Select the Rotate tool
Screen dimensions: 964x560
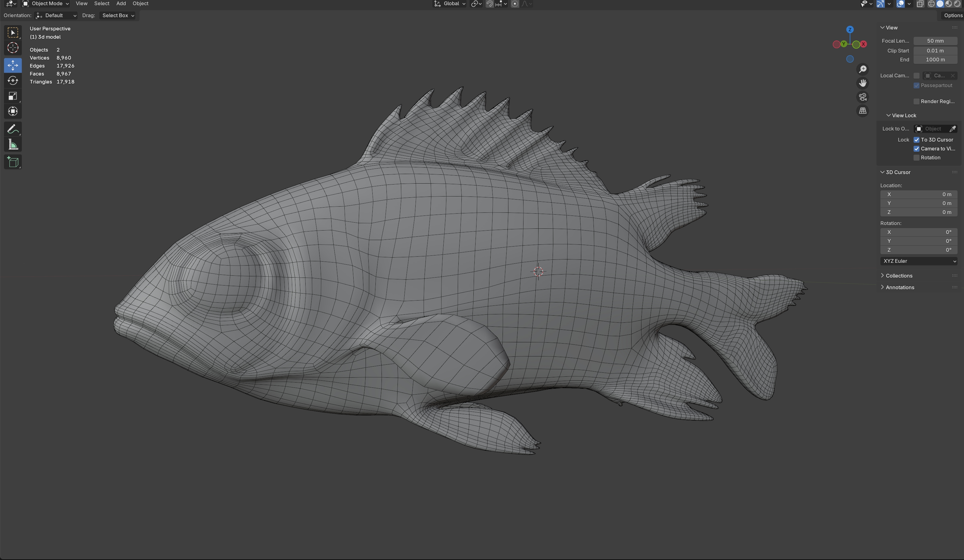(x=13, y=81)
